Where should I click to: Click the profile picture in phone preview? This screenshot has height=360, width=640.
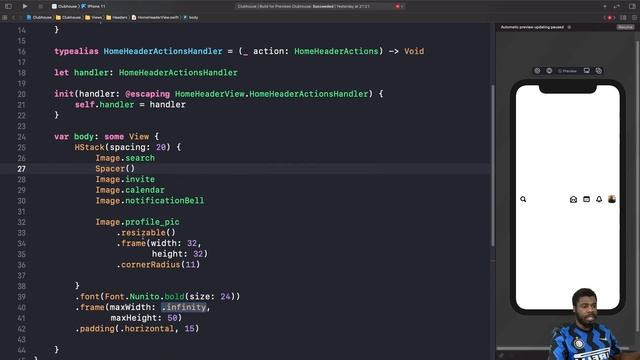611,199
